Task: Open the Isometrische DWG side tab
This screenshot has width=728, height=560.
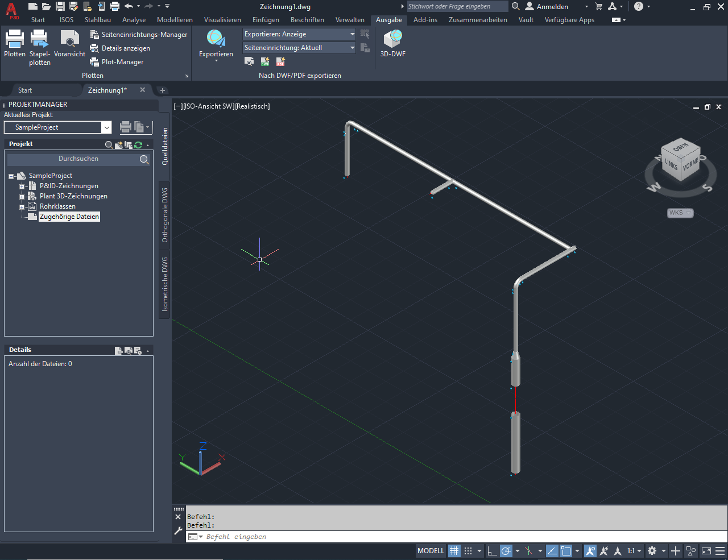Action: [165, 284]
